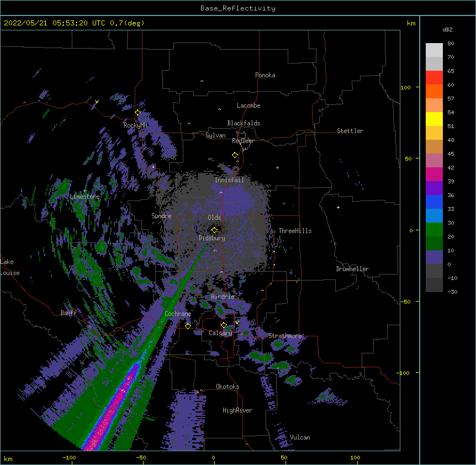The image size is (476, 465).
Task: Select the light grey 70-80 dBZ legend swatch
Action: (x=434, y=50)
